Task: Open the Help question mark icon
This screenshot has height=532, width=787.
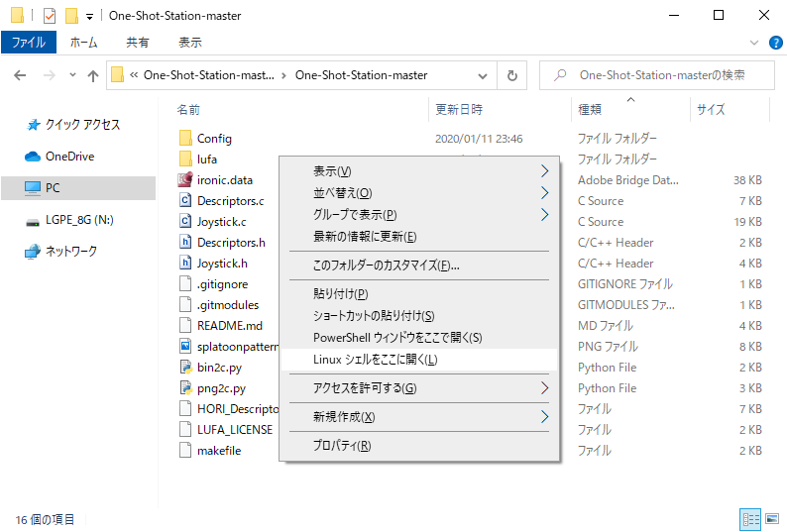Action: click(776, 43)
